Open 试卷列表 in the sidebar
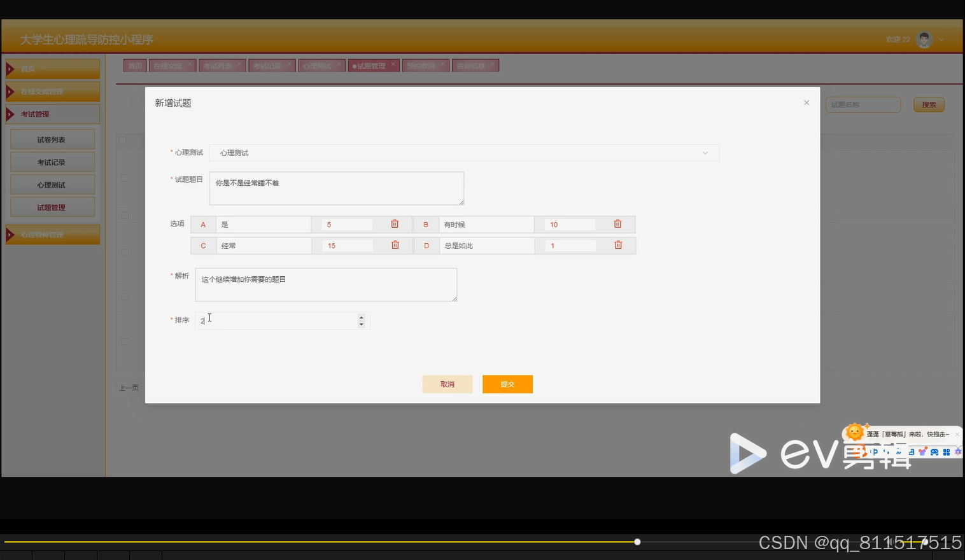 click(x=52, y=139)
